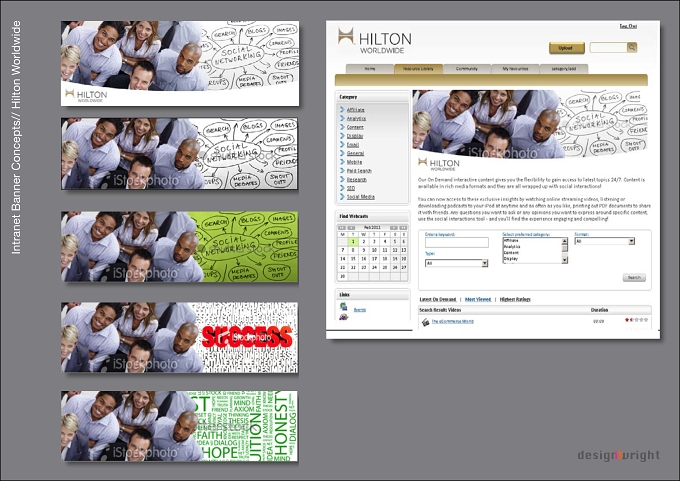Screen dimensions: 680x481
Task: Click down arrow of category list scrollbar
Action: pos(565,260)
